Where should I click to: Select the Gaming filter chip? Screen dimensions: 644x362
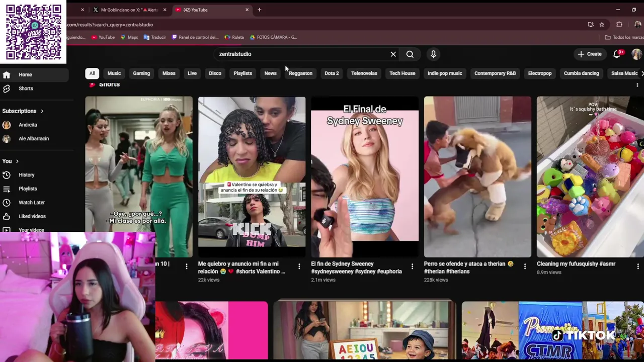[x=141, y=73]
